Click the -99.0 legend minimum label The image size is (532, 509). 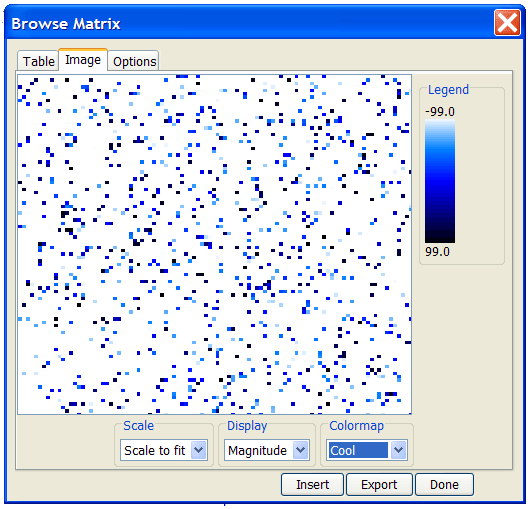click(x=440, y=111)
